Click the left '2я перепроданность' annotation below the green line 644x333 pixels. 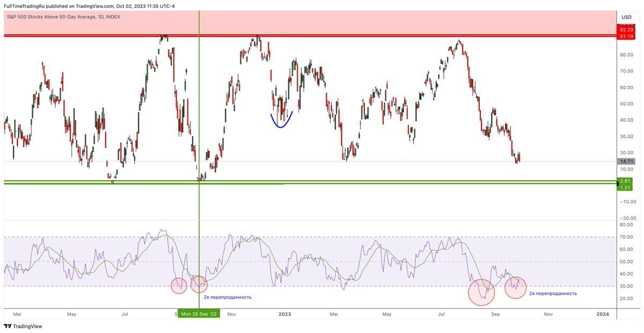pyautogui.click(x=228, y=297)
